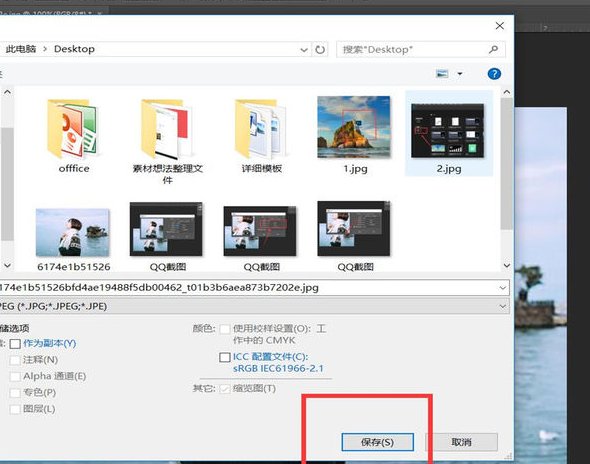Close the save dialog with X
This screenshot has width=590, height=464.
point(500,26)
